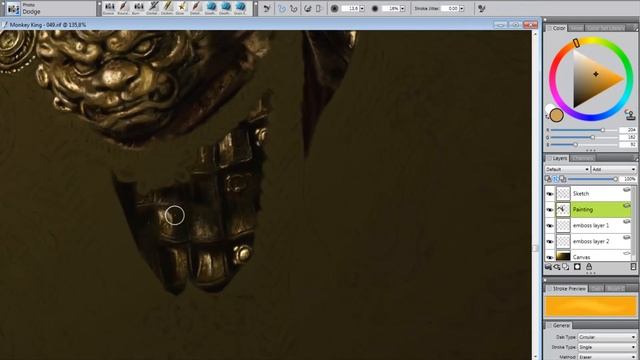
Task: Enable freehand strokes mode
Action: (x=282, y=9)
